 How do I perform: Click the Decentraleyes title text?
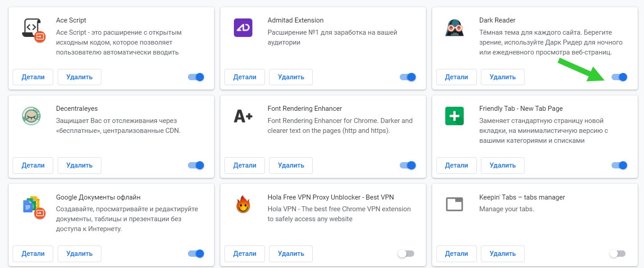pyautogui.click(x=77, y=109)
